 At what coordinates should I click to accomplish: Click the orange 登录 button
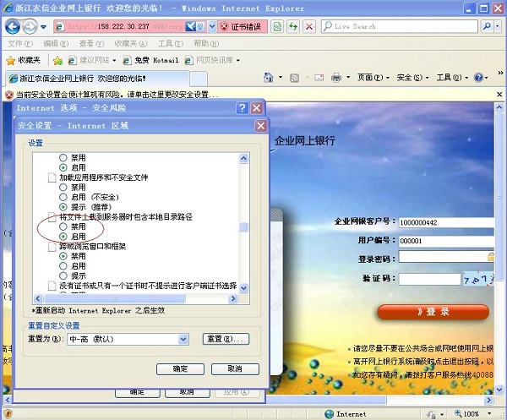(433, 312)
